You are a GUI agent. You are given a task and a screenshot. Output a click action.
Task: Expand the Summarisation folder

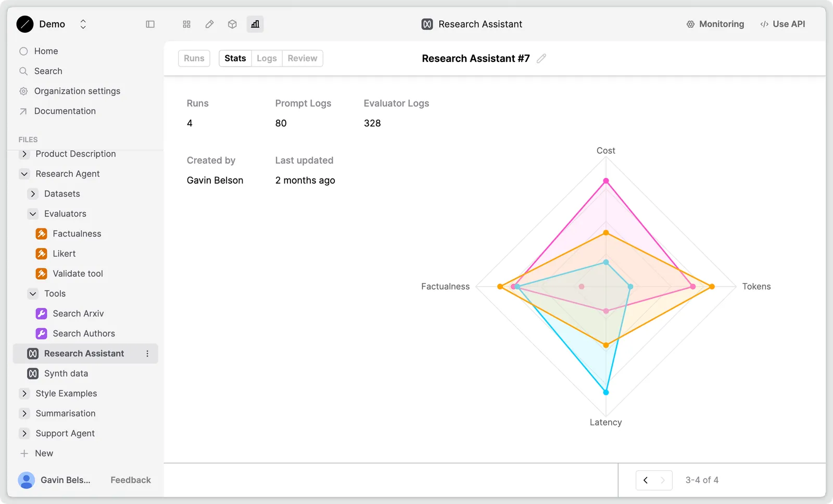(x=24, y=413)
